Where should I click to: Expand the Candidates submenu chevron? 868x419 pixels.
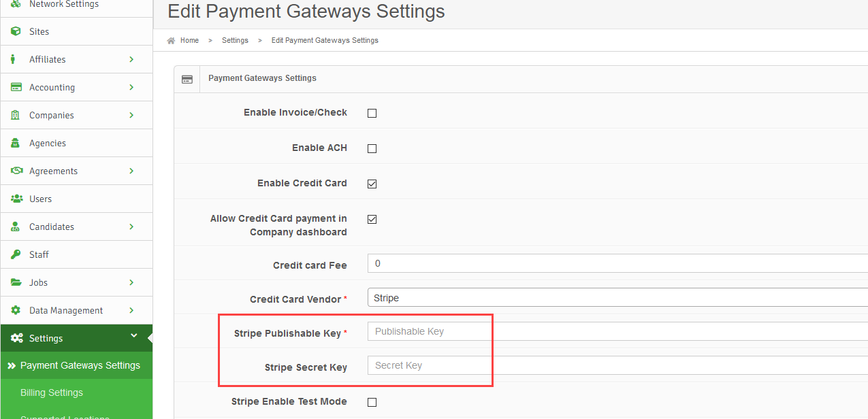pos(131,227)
